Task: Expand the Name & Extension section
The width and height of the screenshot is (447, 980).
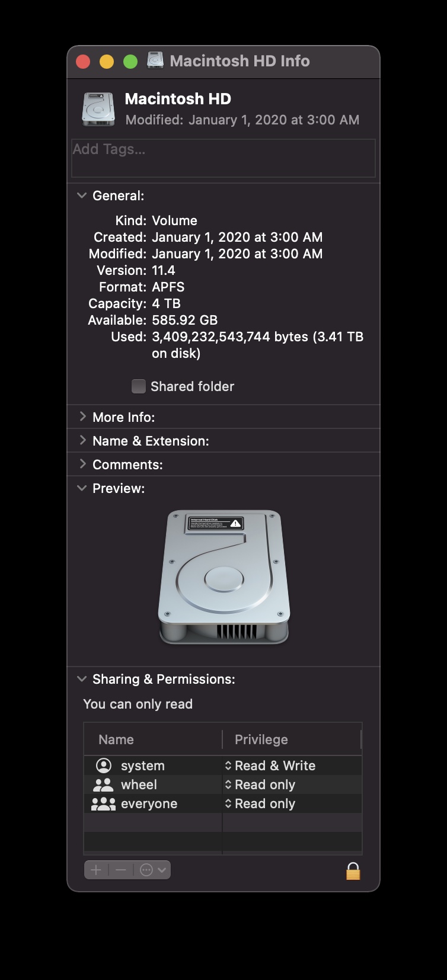Action: [82, 440]
